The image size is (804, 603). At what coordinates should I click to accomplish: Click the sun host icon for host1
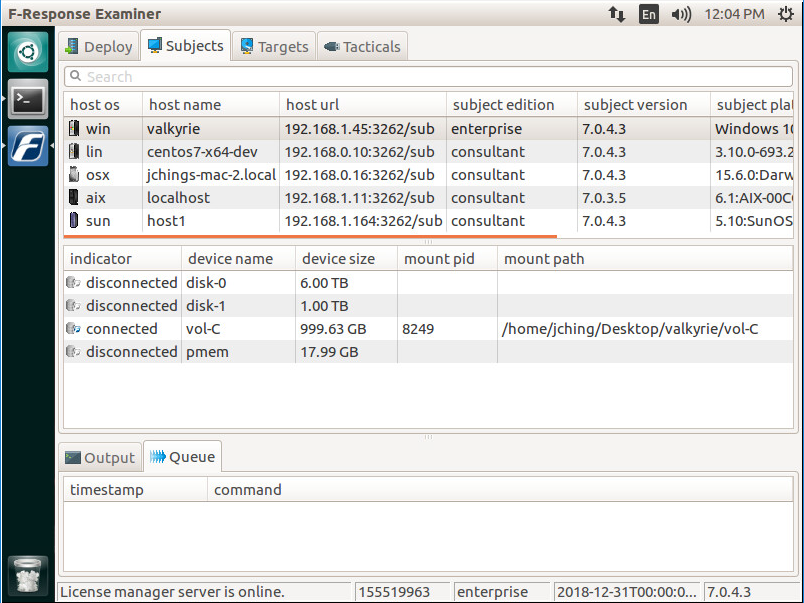tap(74, 220)
